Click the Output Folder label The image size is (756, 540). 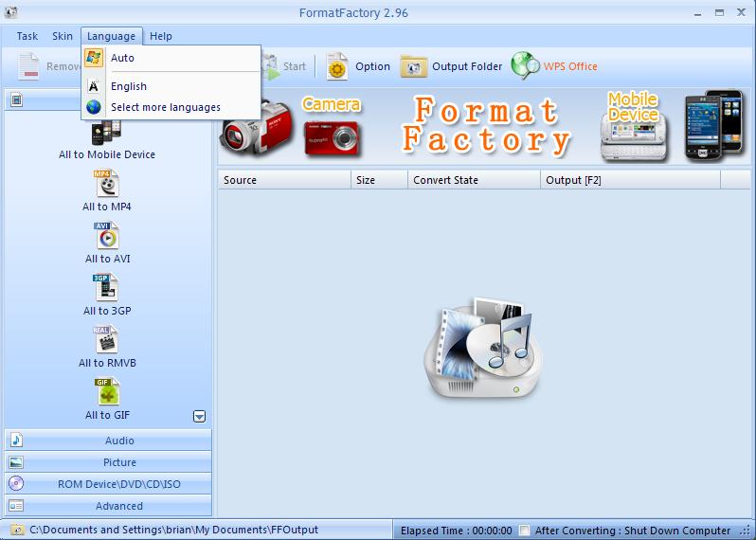coord(467,66)
